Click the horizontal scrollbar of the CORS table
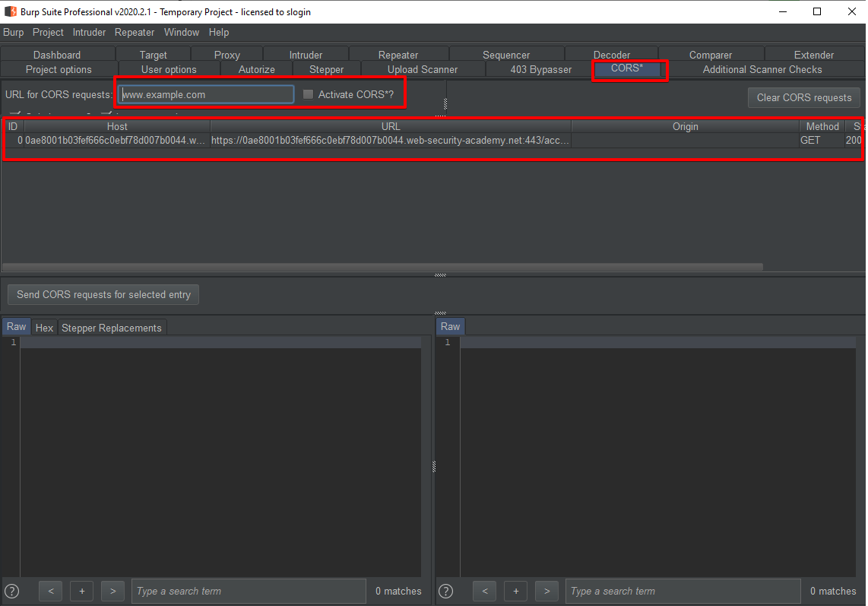868x606 pixels. (x=382, y=267)
